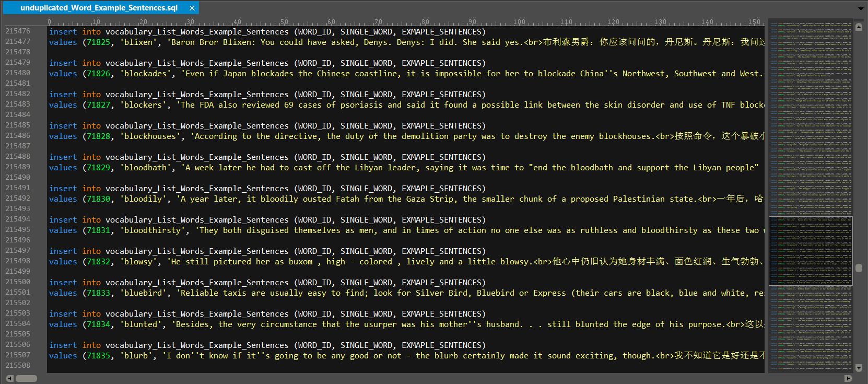This screenshot has height=384, width=868.
Task: Place cursor on the word 'blixen'
Action: coord(138,42)
